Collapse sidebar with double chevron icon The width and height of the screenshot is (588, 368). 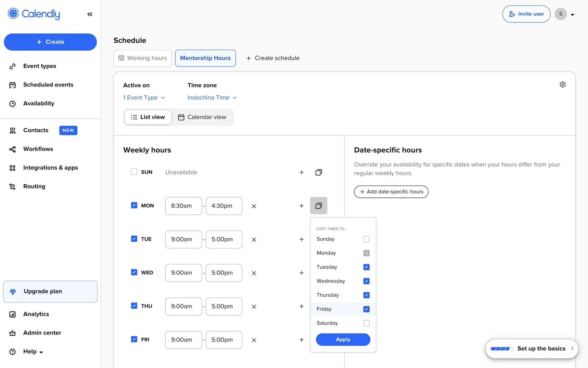click(x=90, y=14)
